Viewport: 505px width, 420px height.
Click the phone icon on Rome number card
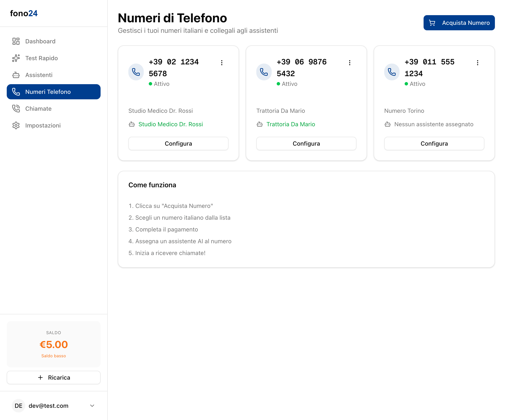pos(264,72)
